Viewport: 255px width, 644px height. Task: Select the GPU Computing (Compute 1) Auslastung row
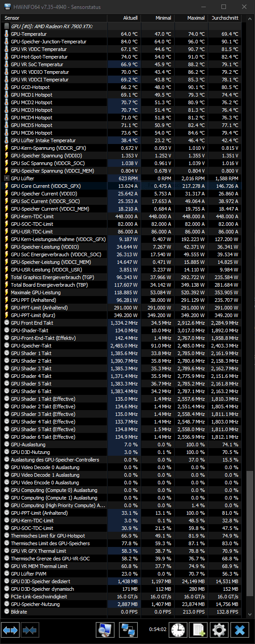point(122,498)
